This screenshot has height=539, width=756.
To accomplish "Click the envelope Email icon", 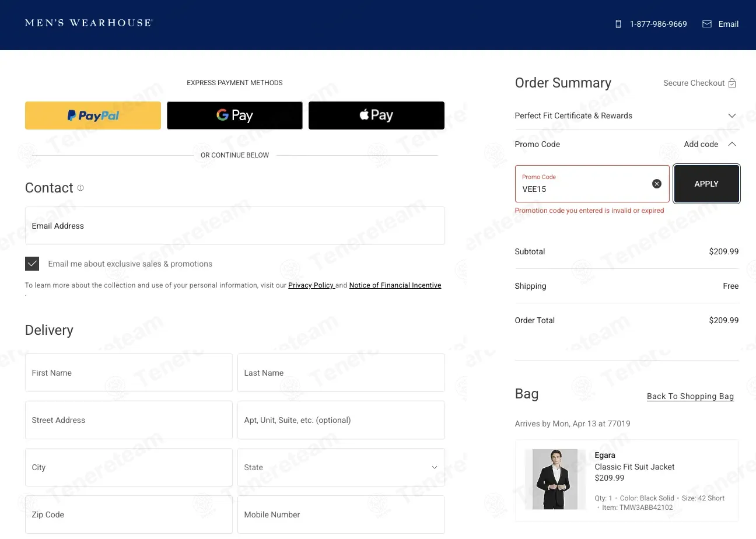I will (x=707, y=24).
